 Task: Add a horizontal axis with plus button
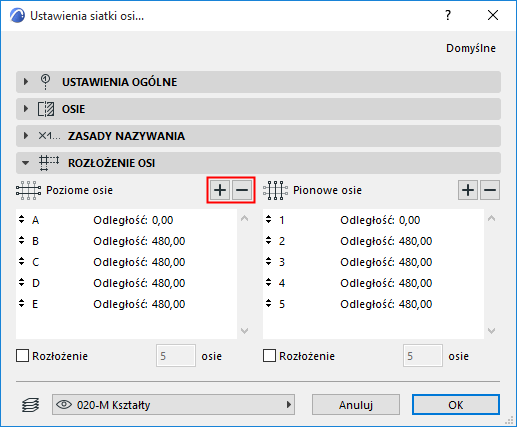point(220,190)
